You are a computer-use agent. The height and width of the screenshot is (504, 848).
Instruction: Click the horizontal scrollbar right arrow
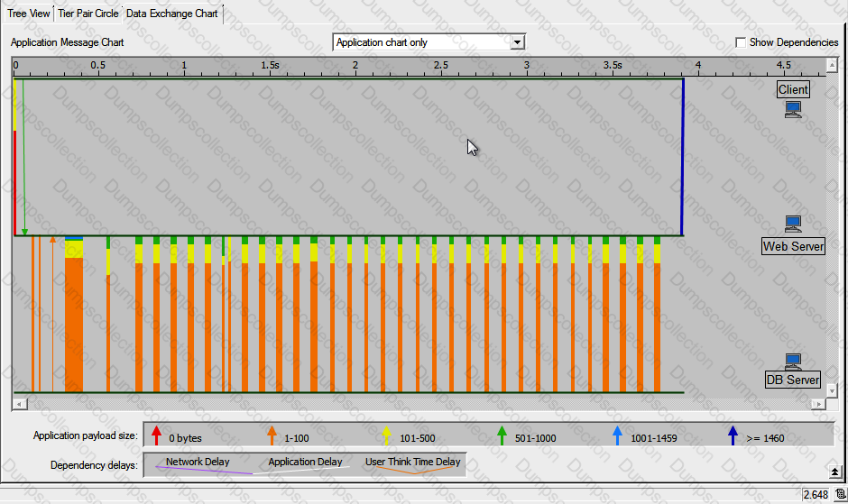click(x=819, y=404)
